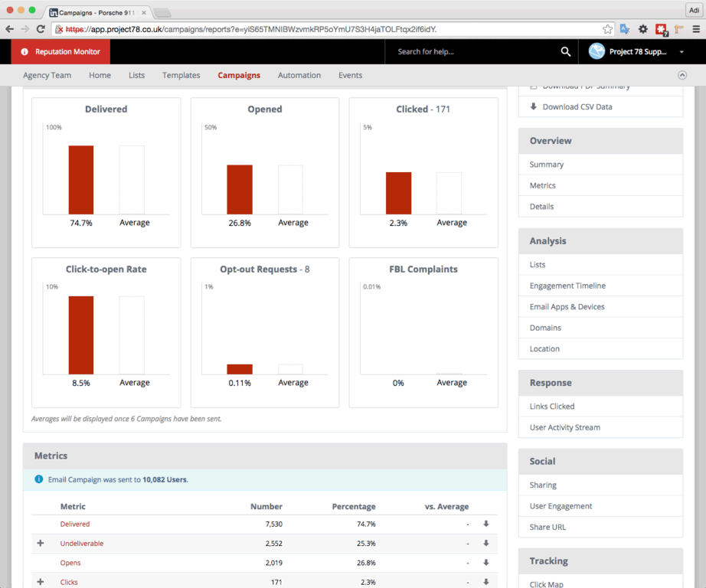
Task: Click the red Delivered bar in chart
Action: pos(81,180)
